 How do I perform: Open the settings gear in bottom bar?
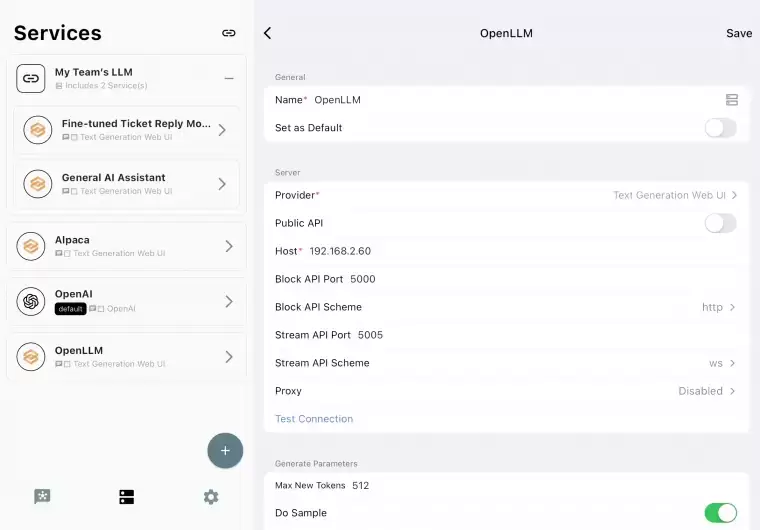click(211, 497)
